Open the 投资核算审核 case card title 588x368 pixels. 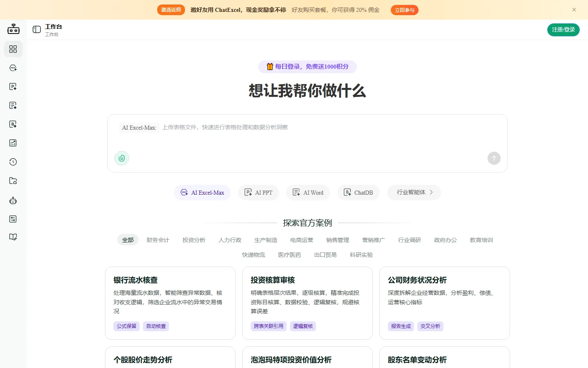(x=273, y=280)
